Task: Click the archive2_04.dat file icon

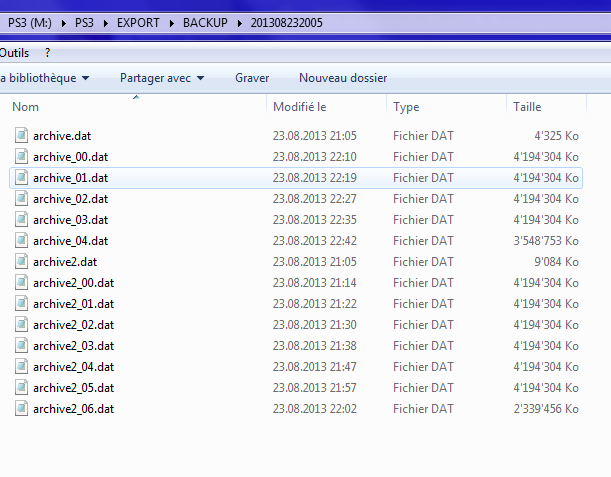Action: coord(21,367)
